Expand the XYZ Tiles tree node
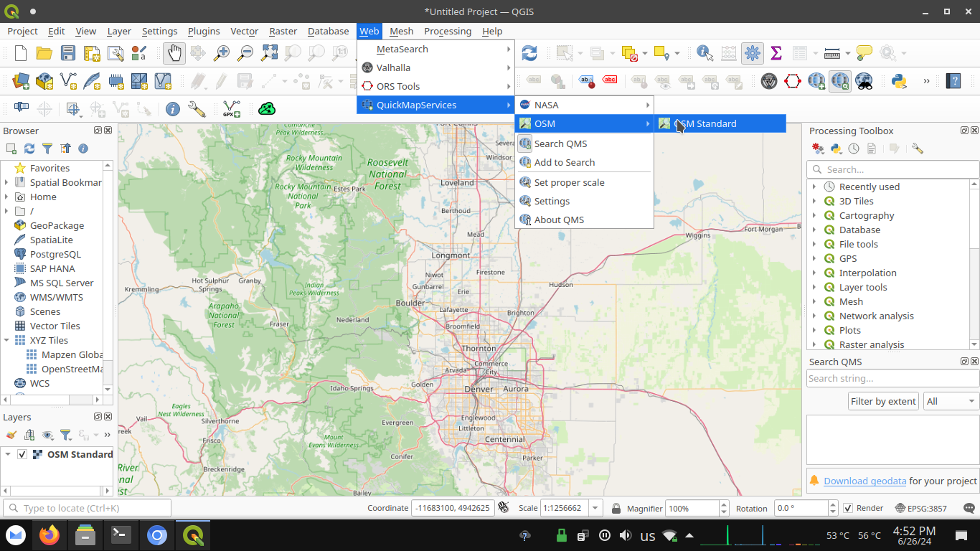Image resolution: width=980 pixels, height=551 pixels. pos(6,340)
